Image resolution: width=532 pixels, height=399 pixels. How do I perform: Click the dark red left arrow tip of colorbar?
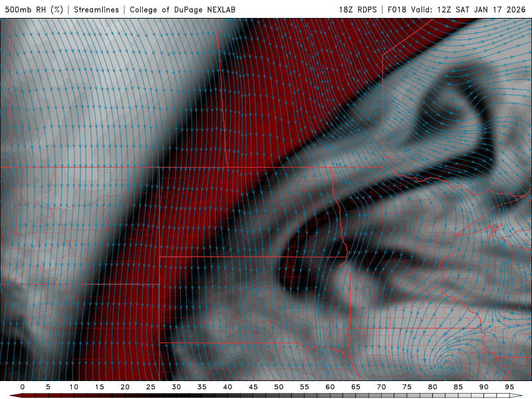[15, 396]
